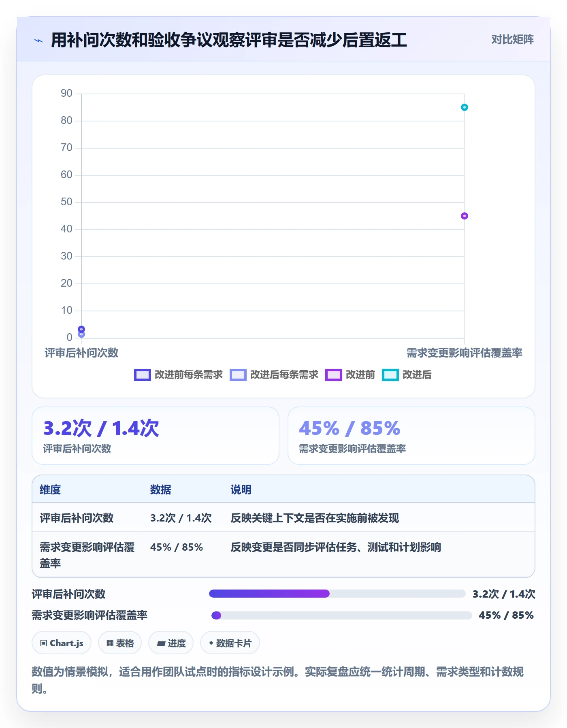
Task: Click the dark blue point near 3.2
Action: pyautogui.click(x=81, y=329)
